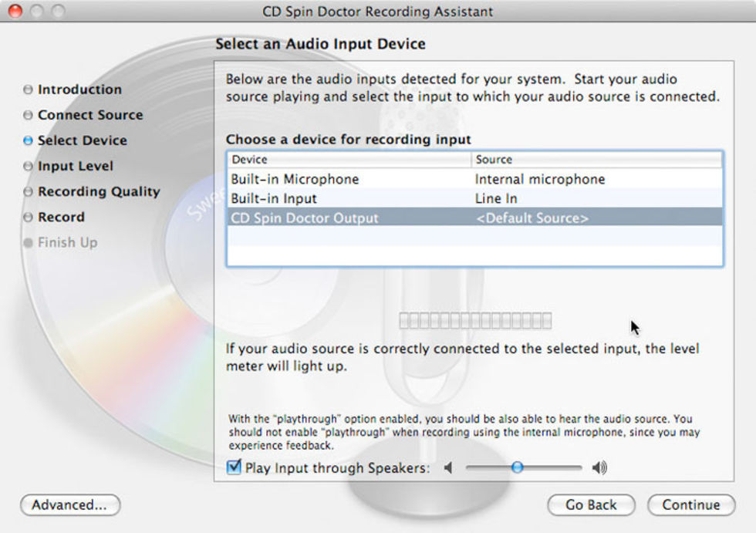Click the Record step bullet icon
Screen dimensions: 756x533
tap(29, 217)
